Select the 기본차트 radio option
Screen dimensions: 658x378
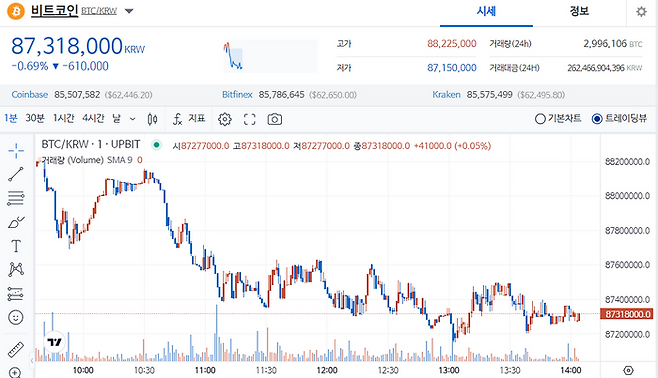pyautogui.click(x=540, y=119)
